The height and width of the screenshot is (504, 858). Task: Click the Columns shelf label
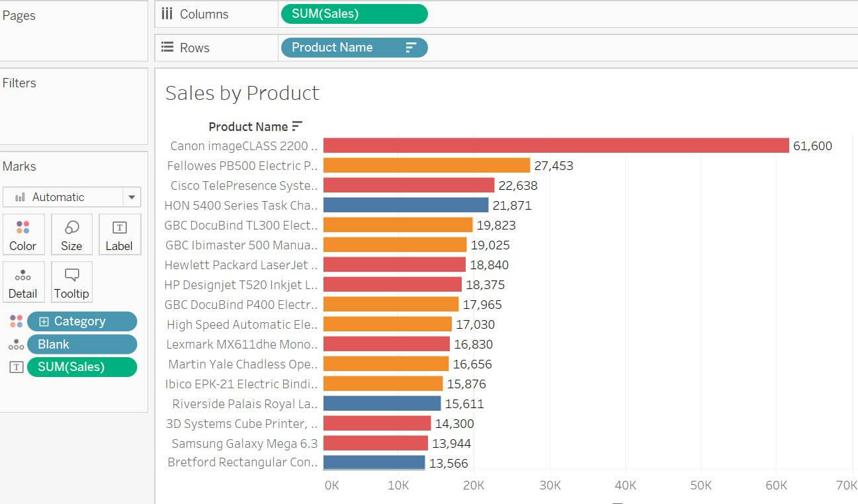[204, 15]
